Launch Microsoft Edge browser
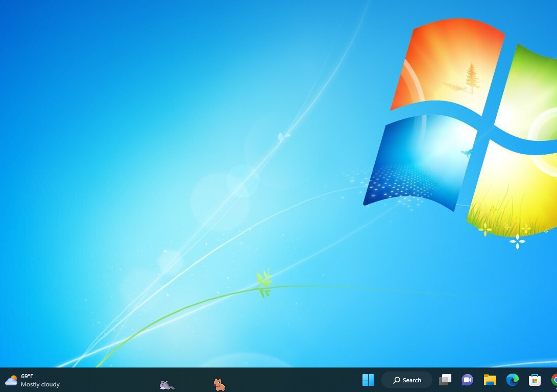 (512, 380)
